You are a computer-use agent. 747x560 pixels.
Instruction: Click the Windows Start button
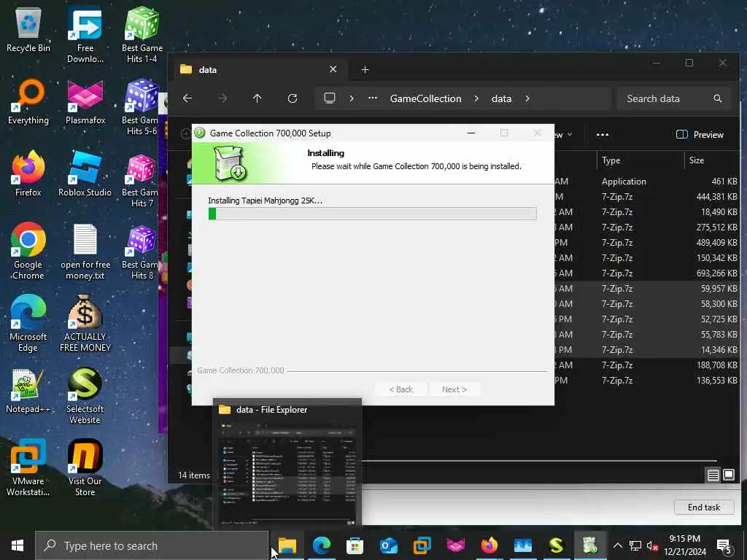pos(18,545)
